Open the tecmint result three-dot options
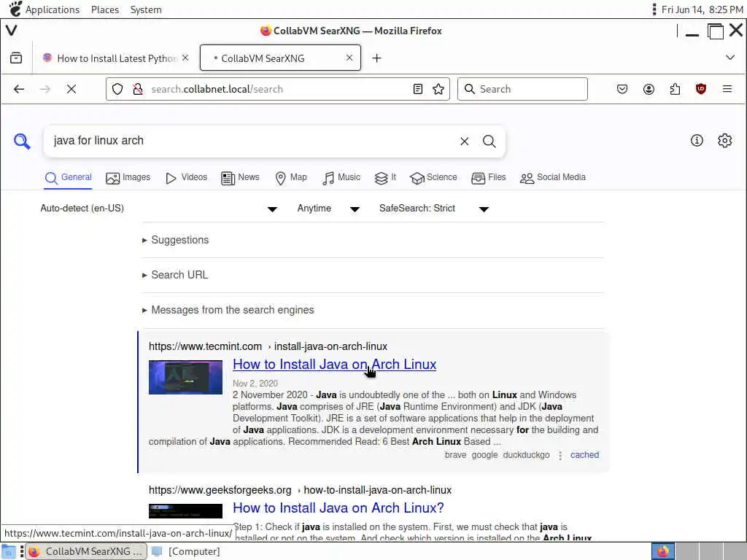 pyautogui.click(x=560, y=455)
